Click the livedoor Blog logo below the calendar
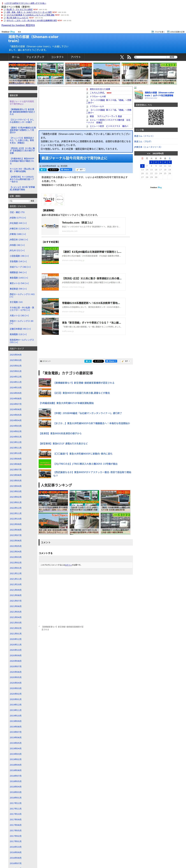This screenshot has height=868, width=186. [x=156, y=187]
